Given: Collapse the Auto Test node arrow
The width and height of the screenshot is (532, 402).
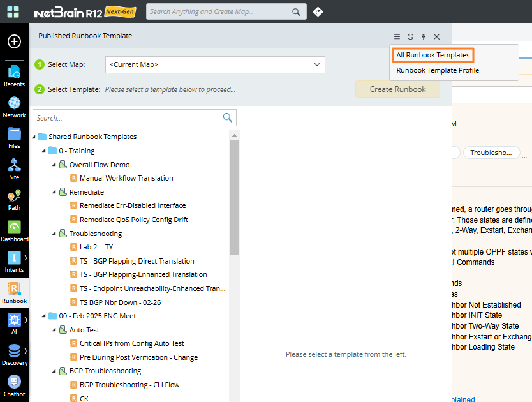Looking at the screenshot, I should coord(54,330).
